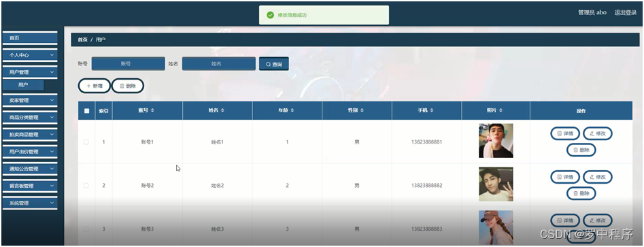Click the 姓名1 cell
This screenshot has width=644, height=247.
click(217, 142)
